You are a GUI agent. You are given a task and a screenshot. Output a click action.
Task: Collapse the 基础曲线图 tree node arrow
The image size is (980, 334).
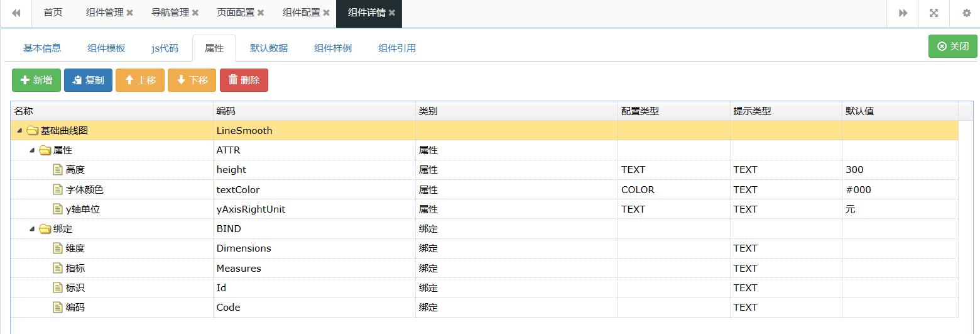(x=19, y=131)
